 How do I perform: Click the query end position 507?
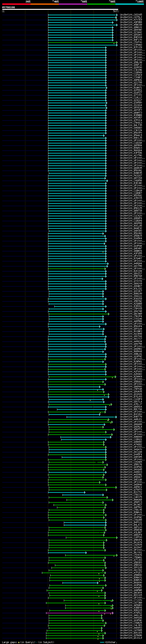[x=115, y=11]
